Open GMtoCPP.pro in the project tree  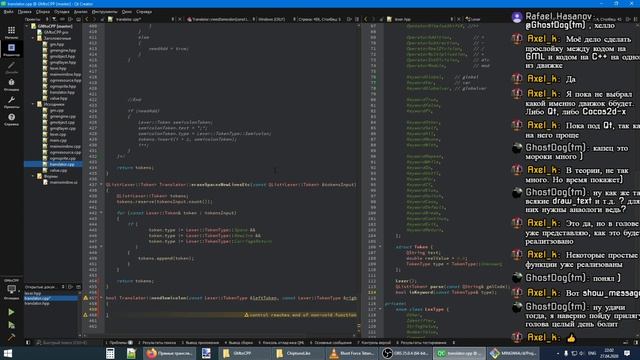pos(56,32)
